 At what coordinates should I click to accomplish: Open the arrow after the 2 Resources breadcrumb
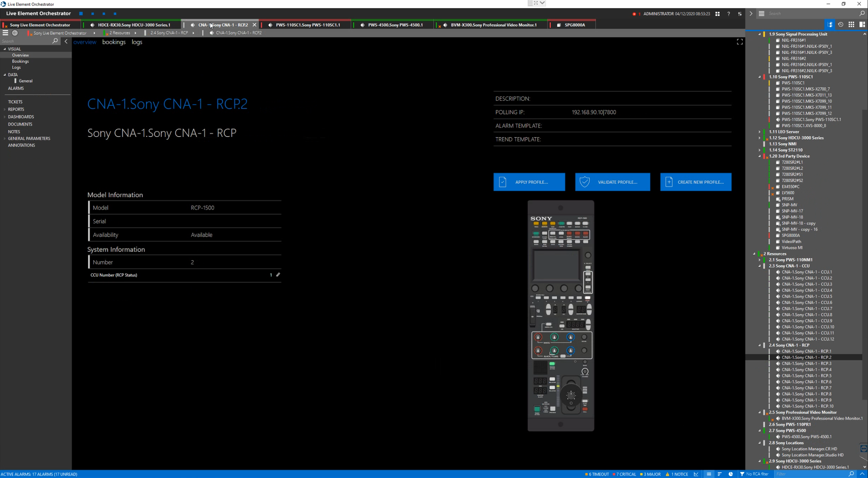click(x=135, y=33)
